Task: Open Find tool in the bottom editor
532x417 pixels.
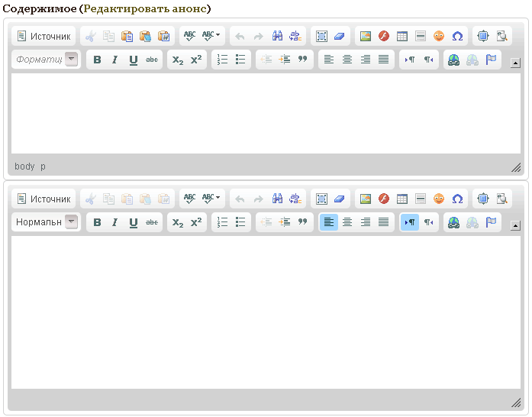Action: tap(278, 199)
